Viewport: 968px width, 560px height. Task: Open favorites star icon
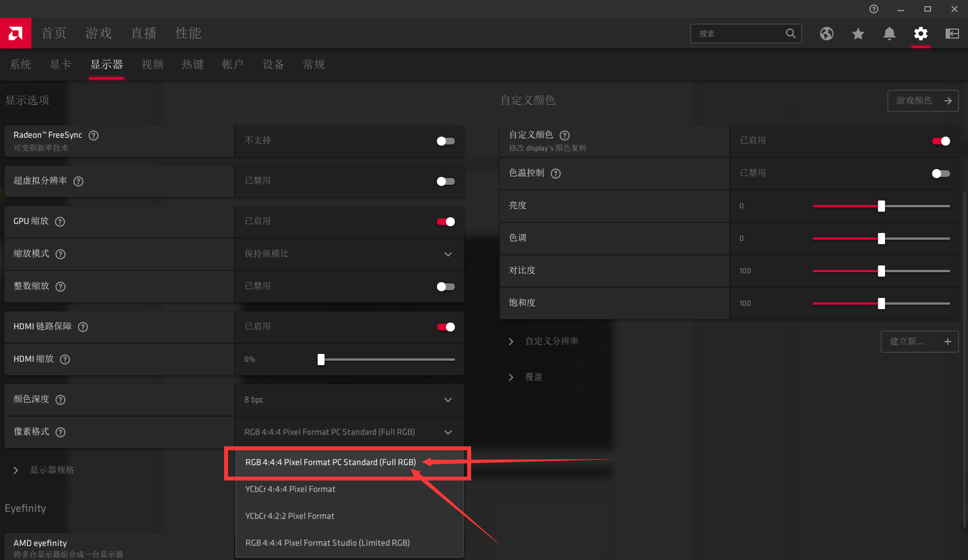tap(858, 34)
